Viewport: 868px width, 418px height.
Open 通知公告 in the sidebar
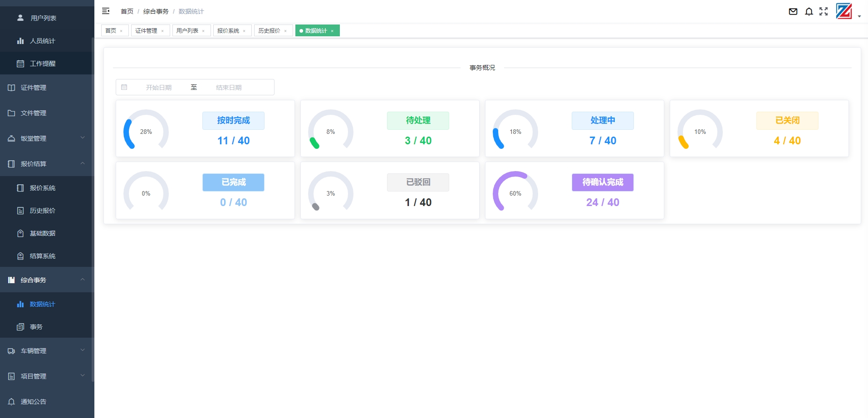(46, 401)
